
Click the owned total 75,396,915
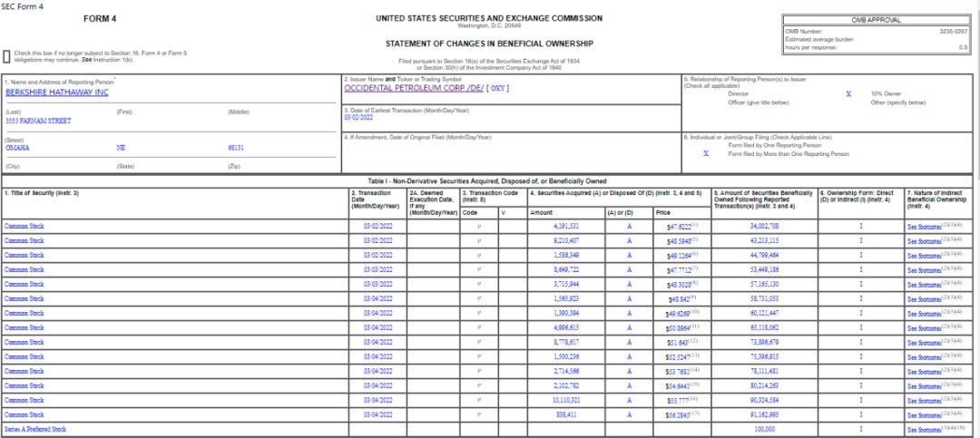(x=764, y=356)
